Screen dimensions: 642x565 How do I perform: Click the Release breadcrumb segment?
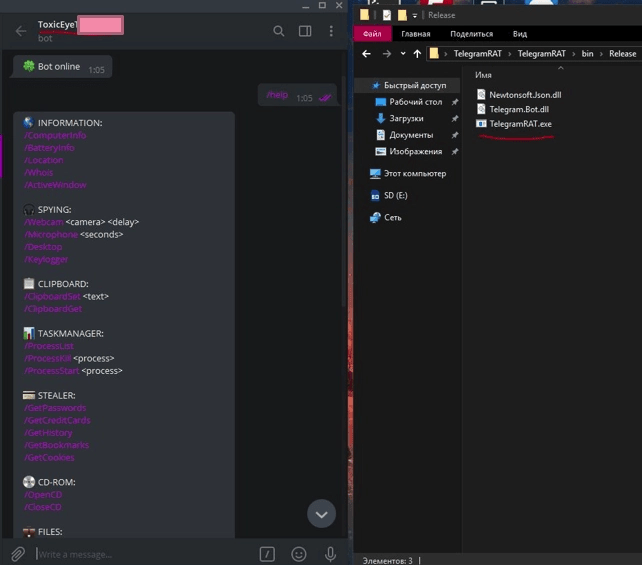coord(622,54)
